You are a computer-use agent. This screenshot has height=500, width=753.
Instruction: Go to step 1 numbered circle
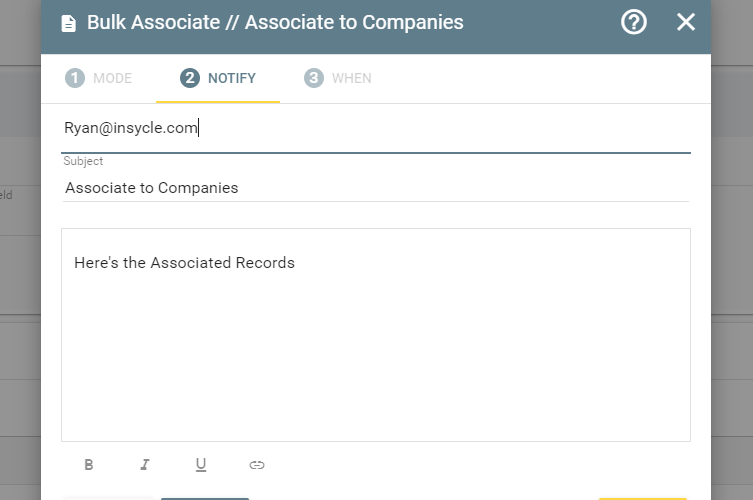(x=75, y=78)
